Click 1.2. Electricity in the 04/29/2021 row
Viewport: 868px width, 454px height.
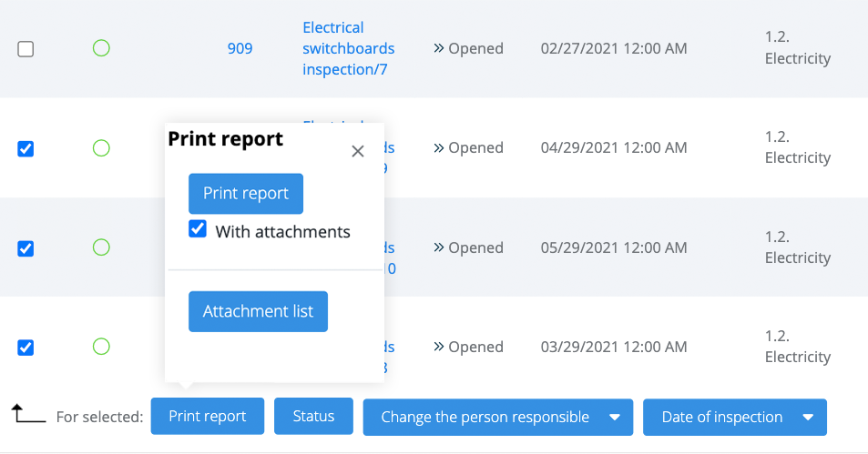tap(798, 147)
